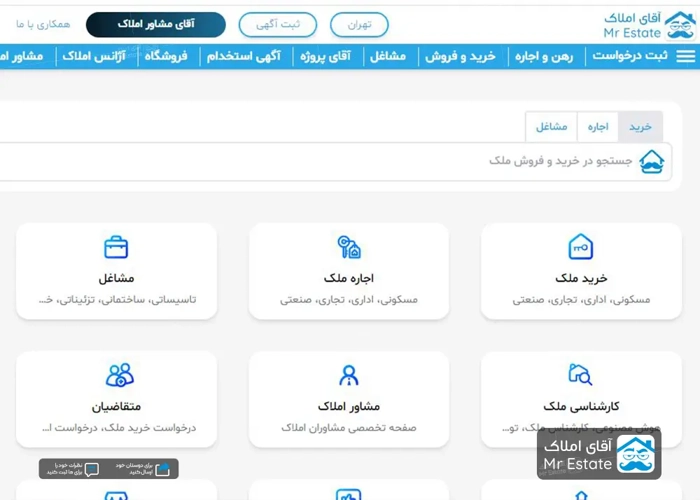The width and height of the screenshot is (700, 500).
Task: Click the send-to-friends share icon
Action: point(163,469)
